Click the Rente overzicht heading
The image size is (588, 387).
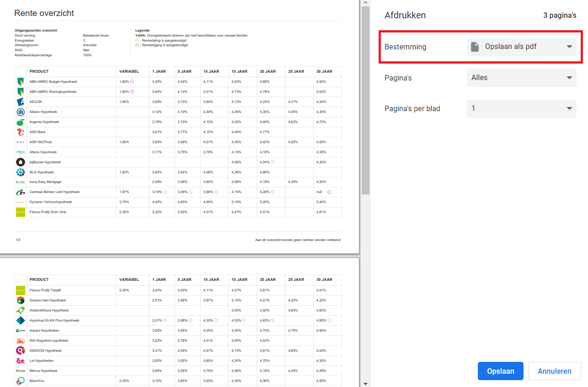[x=44, y=13]
